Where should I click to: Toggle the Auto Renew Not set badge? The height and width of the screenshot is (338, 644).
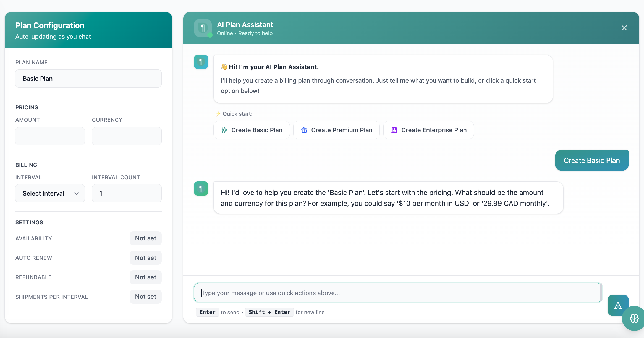(x=145, y=258)
